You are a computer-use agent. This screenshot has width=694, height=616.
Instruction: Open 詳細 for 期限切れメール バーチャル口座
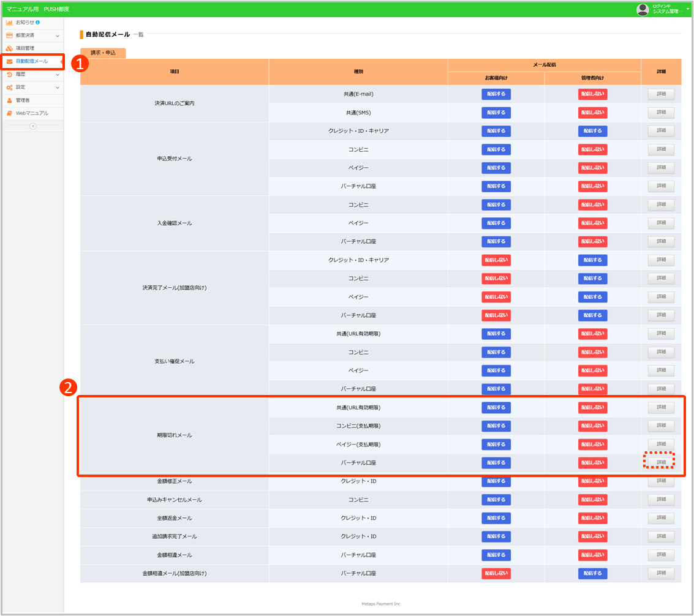[x=661, y=462]
